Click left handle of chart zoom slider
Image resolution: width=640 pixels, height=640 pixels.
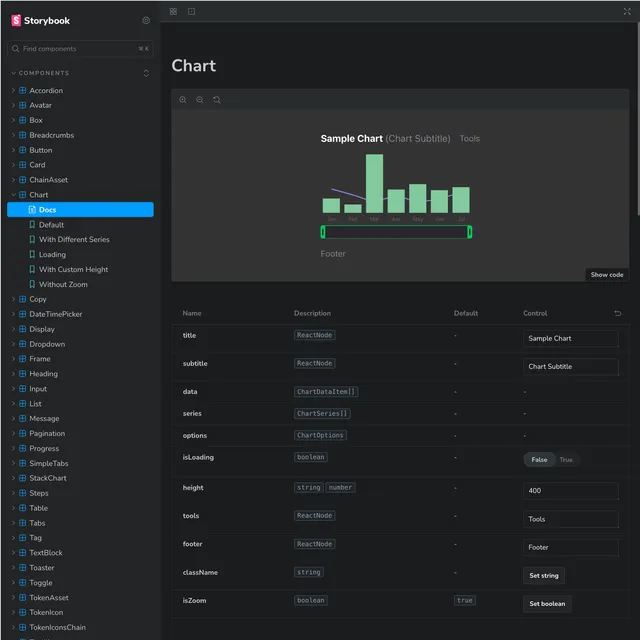(x=323, y=232)
